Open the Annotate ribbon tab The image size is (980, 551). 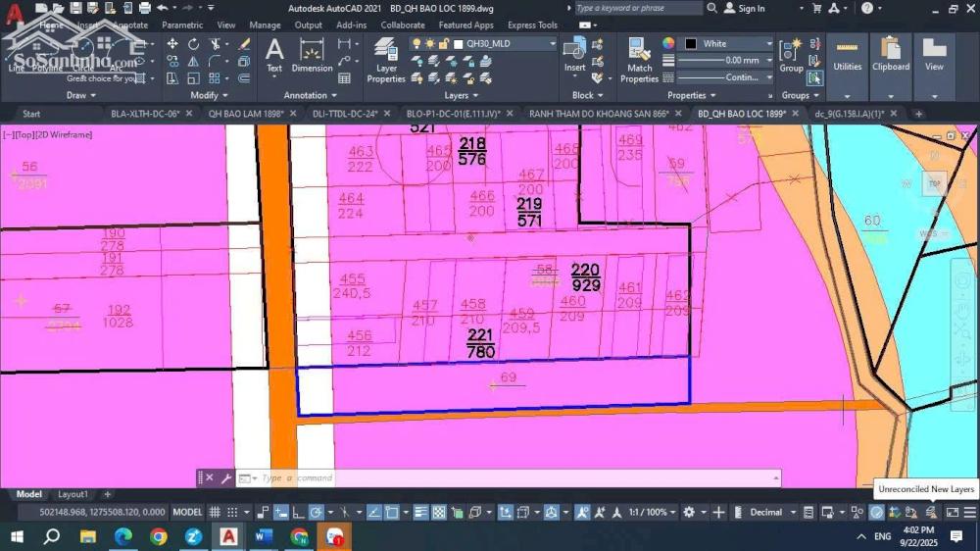129,25
